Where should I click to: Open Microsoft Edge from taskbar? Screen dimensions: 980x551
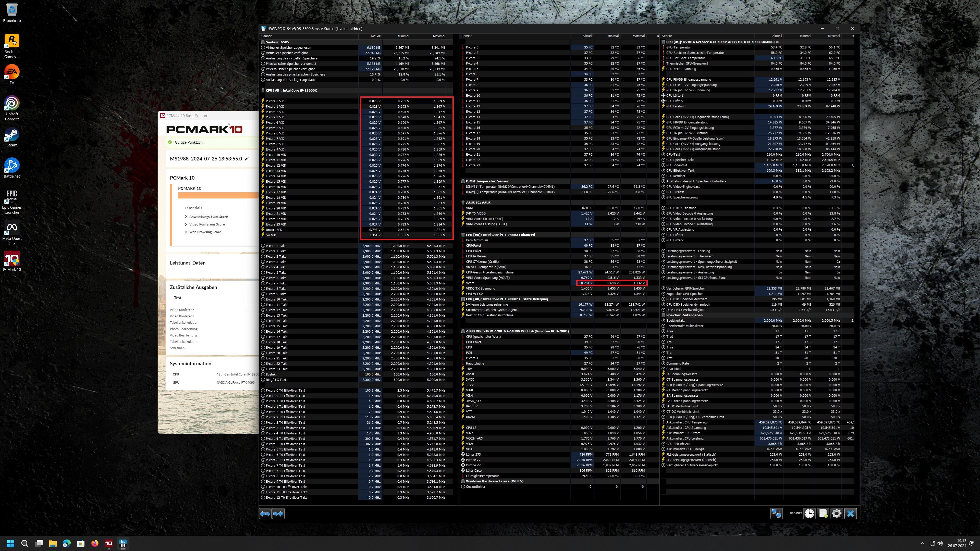(x=67, y=543)
